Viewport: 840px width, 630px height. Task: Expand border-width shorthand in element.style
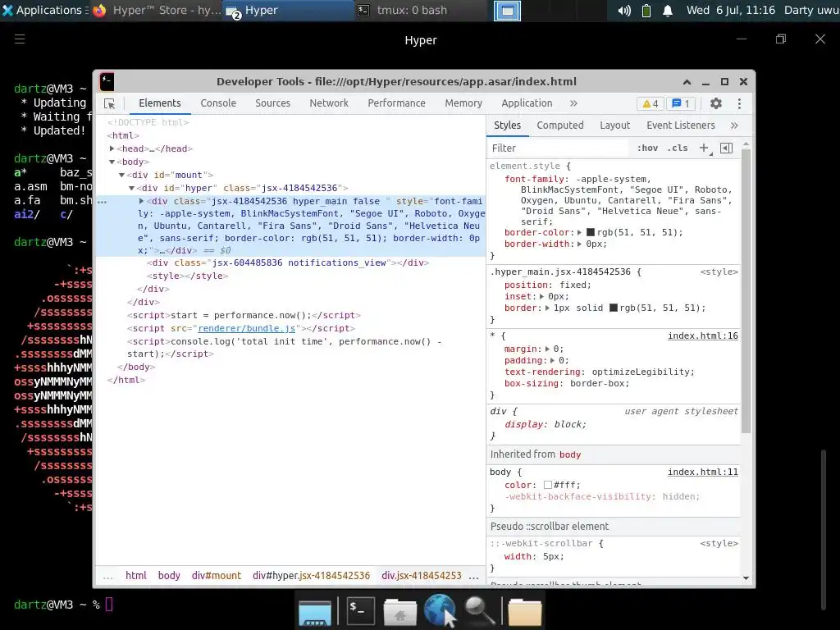coord(579,244)
